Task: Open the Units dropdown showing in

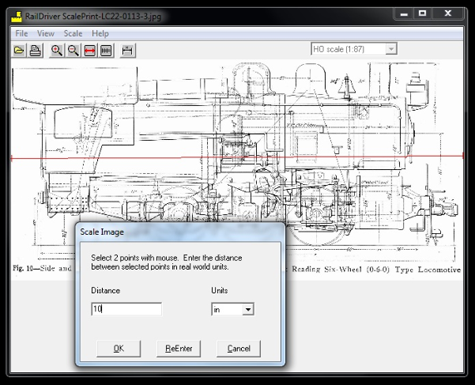Action: pos(248,309)
